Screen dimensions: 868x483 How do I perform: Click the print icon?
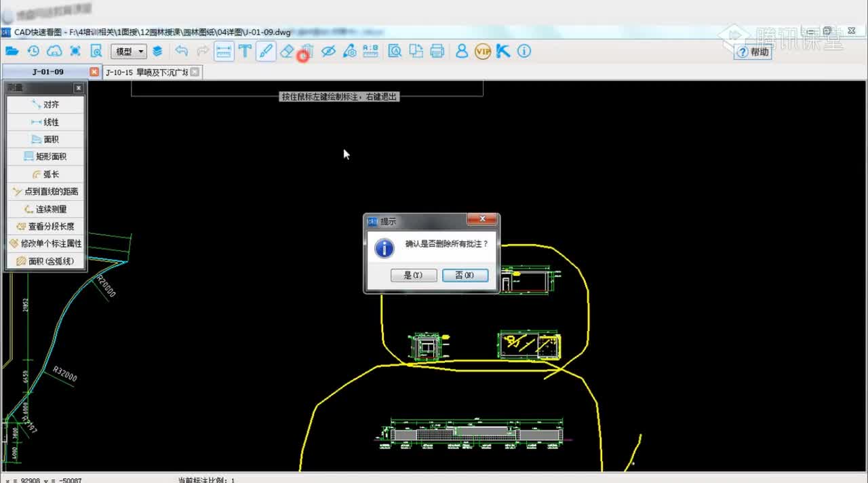click(437, 51)
